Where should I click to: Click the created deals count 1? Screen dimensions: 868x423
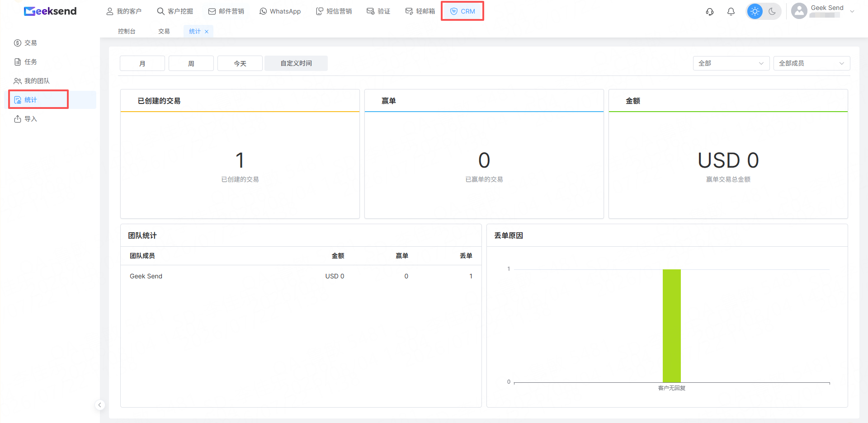coord(240,160)
